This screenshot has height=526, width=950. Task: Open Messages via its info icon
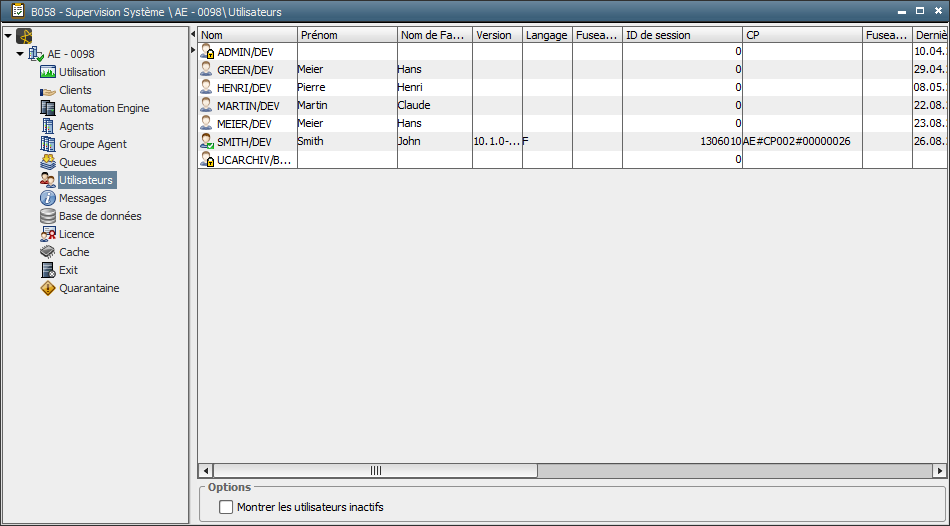click(x=48, y=198)
